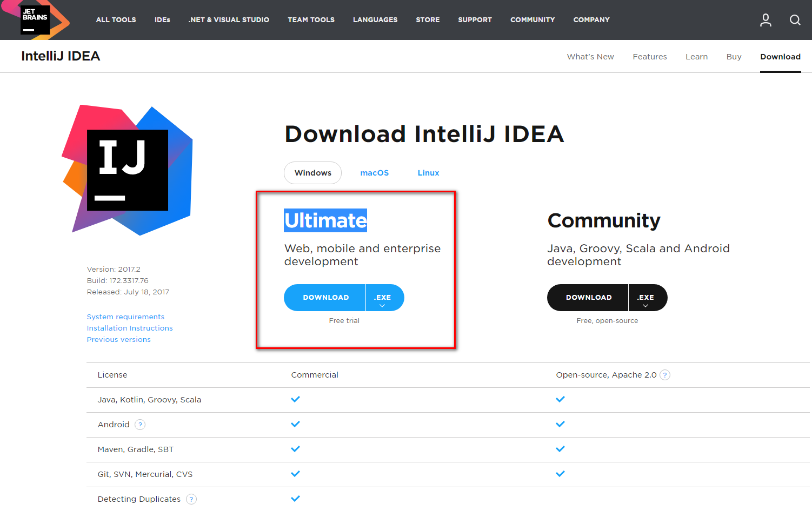Open the LANGUAGES menu

tap(375, 20)
